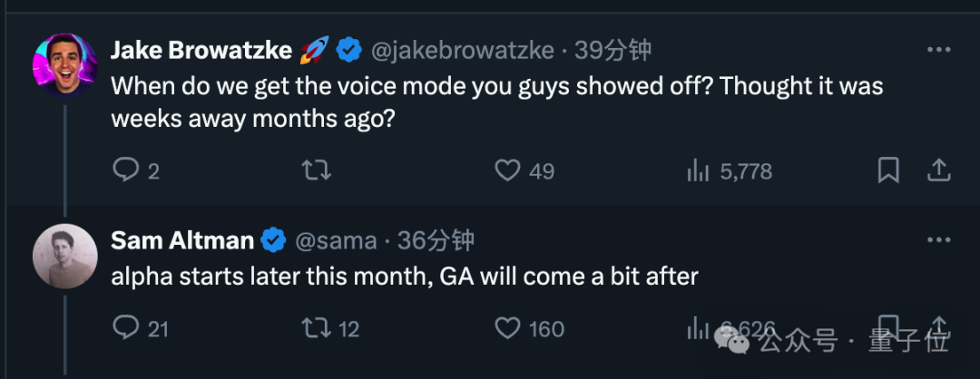Retweet Jake Browatzke's voice mode tweet
This screenshot has width=980, height=379.
pos(316,170)
